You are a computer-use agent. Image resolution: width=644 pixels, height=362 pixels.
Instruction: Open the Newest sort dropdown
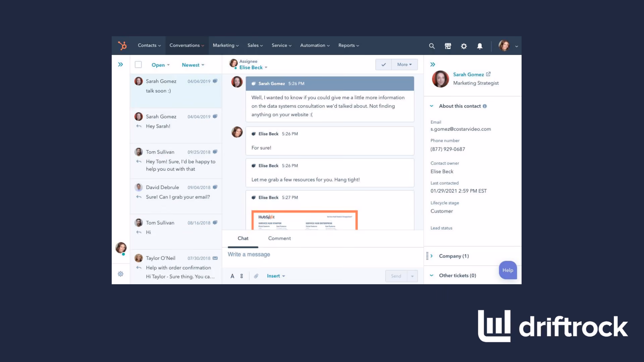point(193,65)
